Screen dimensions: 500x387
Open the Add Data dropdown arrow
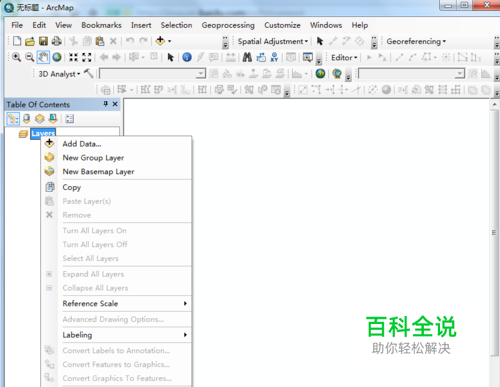[169, 41]
